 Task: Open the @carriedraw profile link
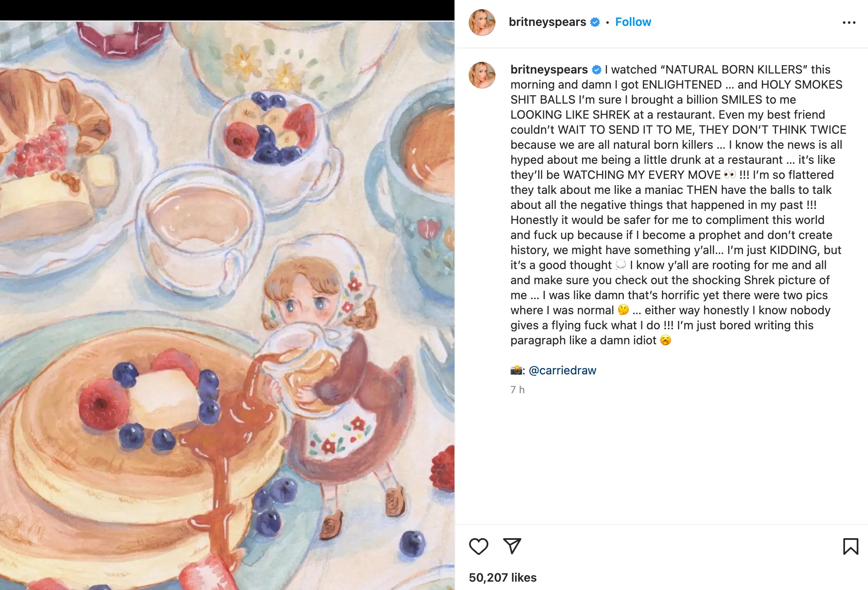click(563, 370)
